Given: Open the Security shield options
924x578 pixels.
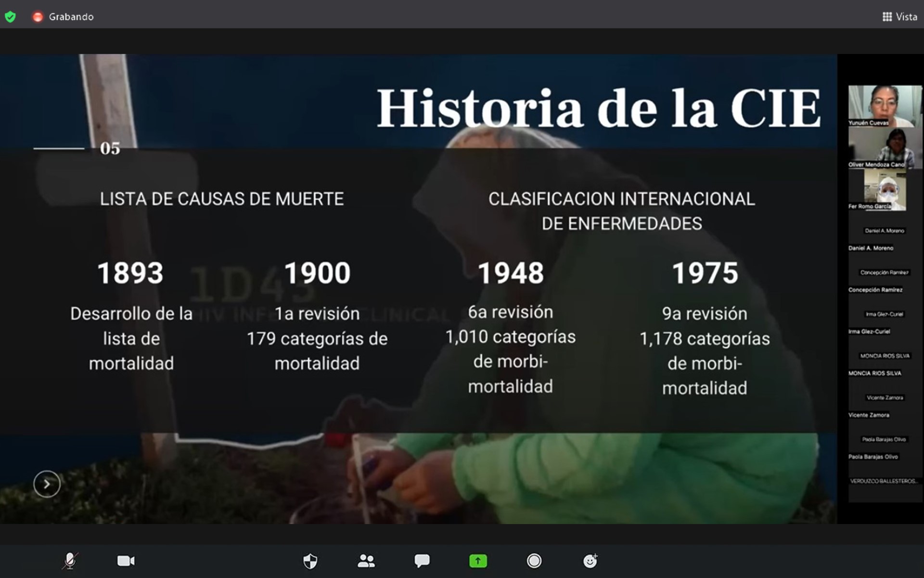Looking at the screenshot, I should tap(310, 561).
